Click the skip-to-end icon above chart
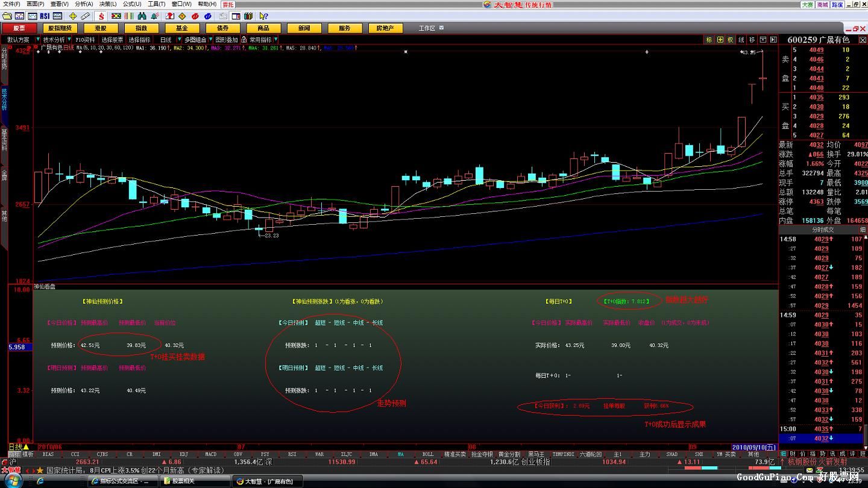The image size is (868, 488). coord(773,40)
